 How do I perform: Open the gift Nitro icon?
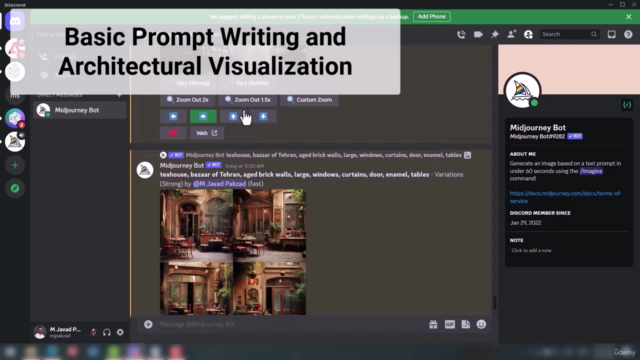tap(433, 324)
